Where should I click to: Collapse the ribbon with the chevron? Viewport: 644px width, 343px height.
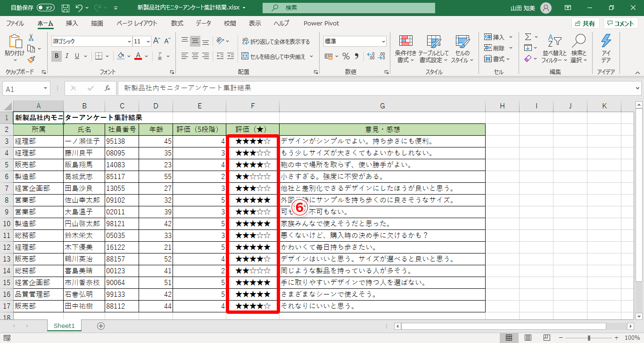click(637, 72)
